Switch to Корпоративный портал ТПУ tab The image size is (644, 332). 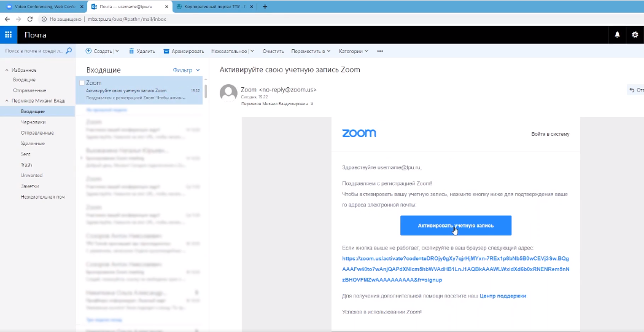pos(215,7)
